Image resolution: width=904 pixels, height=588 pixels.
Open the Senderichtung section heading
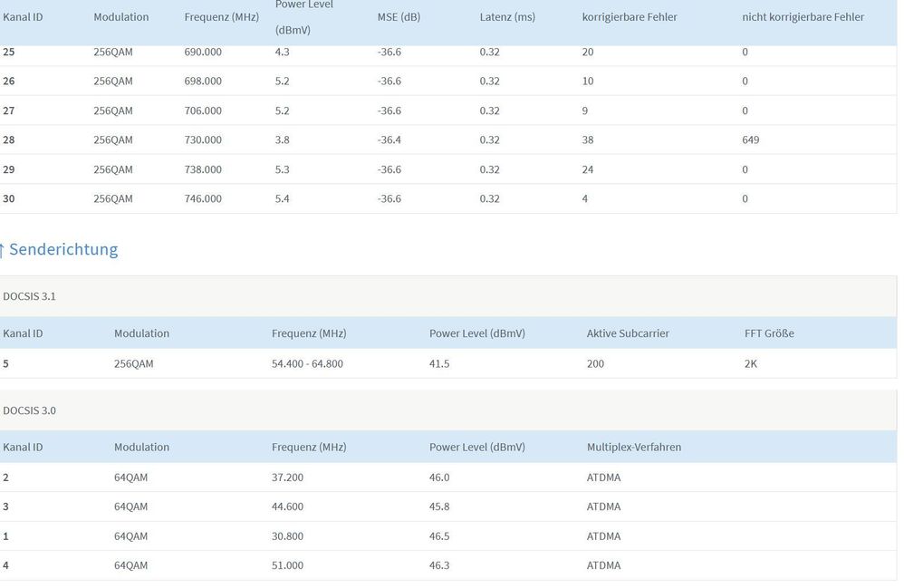[x=63, y=249]
